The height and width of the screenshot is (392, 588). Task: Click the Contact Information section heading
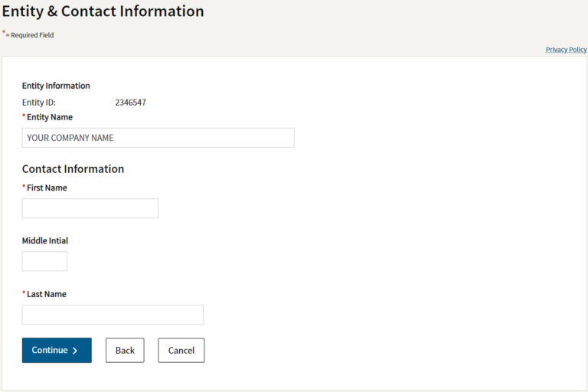(x=73, y=169)
